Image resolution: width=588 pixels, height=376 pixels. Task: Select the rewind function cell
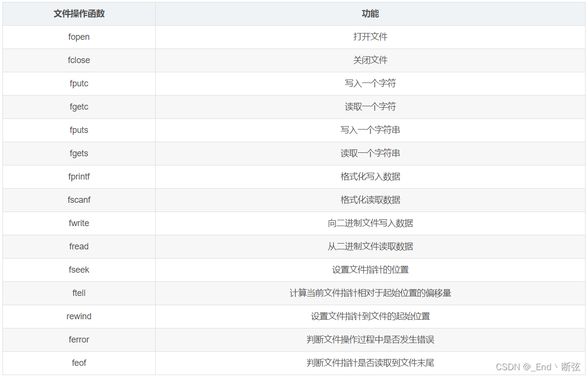(79, 316)
